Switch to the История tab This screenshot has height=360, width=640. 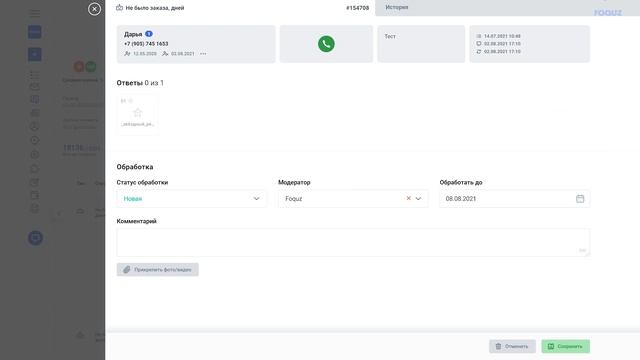tap(397, 7)
